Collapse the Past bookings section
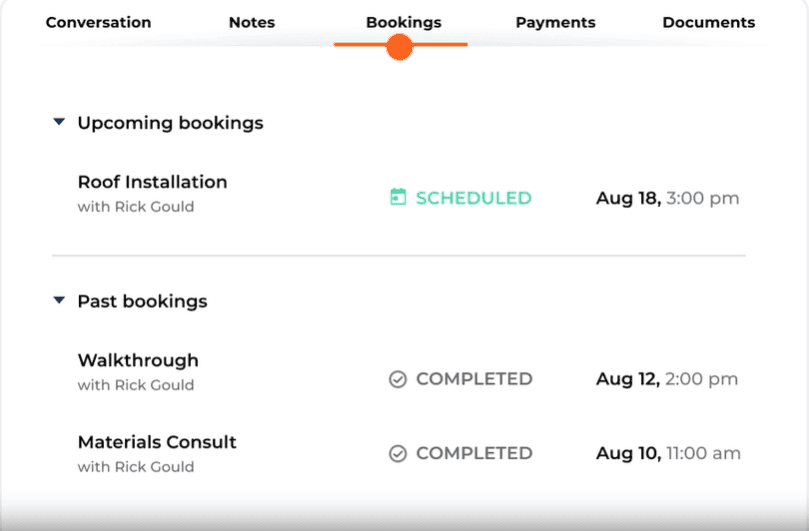 pyautogui.click(x=59, y=300)
